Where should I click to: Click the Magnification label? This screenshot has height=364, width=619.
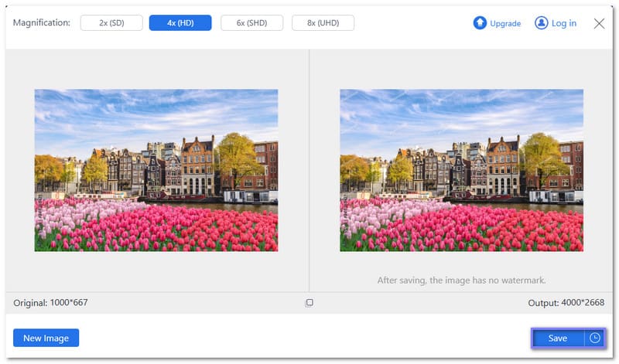click(x=42, y=23)
